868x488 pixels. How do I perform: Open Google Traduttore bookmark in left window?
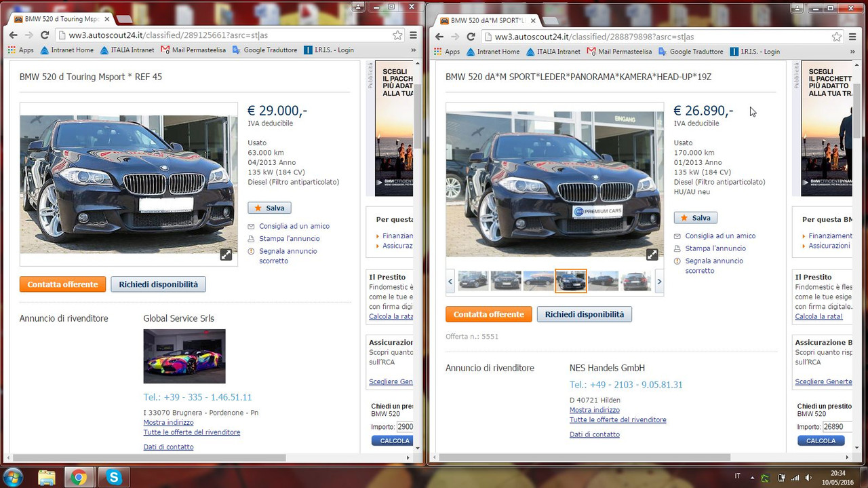264,50
